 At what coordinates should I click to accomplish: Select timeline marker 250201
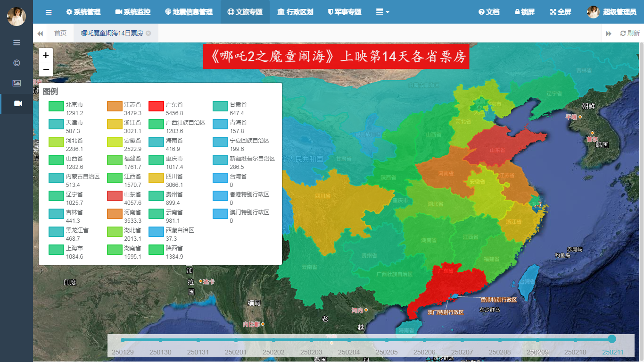236,340
